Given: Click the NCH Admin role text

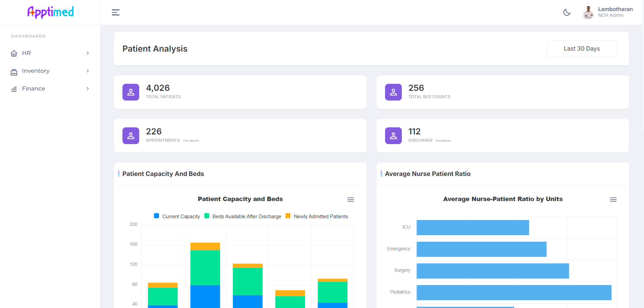Looking at the screenshot, I should (x=610, y=15).
